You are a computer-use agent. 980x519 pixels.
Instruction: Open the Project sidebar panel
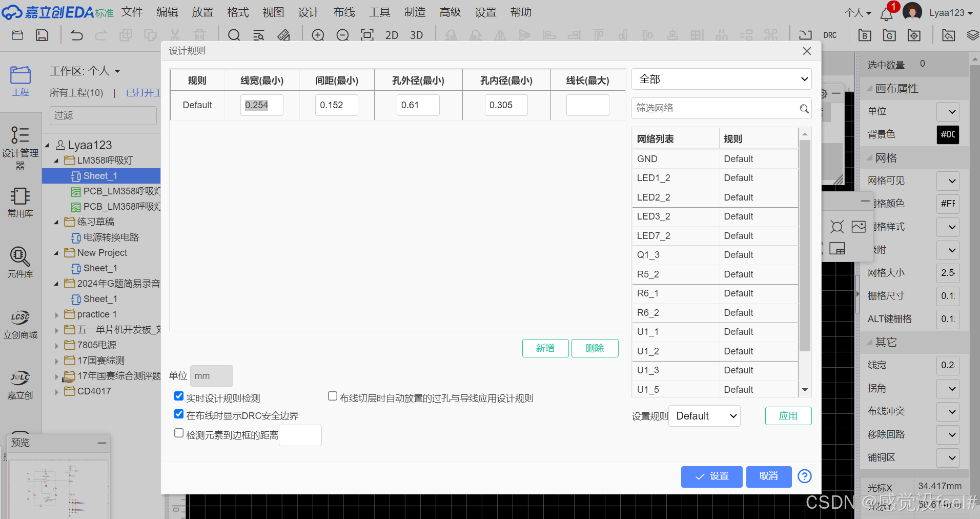[x=21, y=81]
